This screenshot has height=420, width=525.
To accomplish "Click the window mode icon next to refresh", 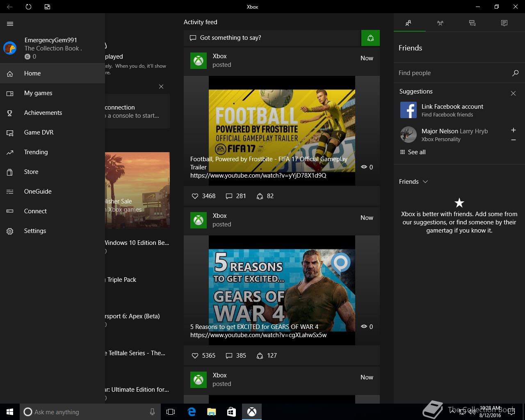I will pyautogui.click(x=47, y=7).
